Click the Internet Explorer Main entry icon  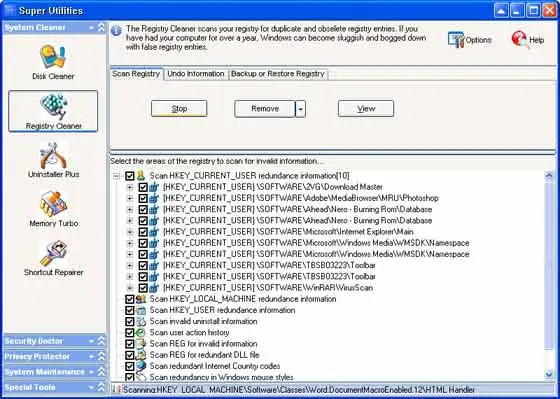click(154, 231)
